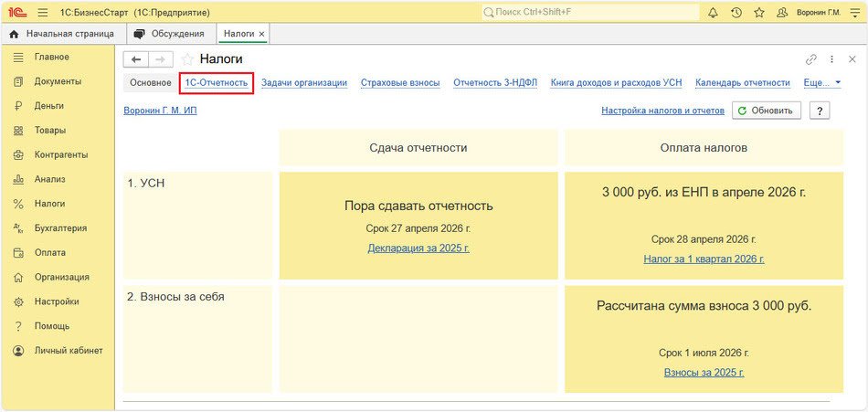Click the Документы sidebar icon
This screenshot has height=412, width=868.
tap(18, 81)
